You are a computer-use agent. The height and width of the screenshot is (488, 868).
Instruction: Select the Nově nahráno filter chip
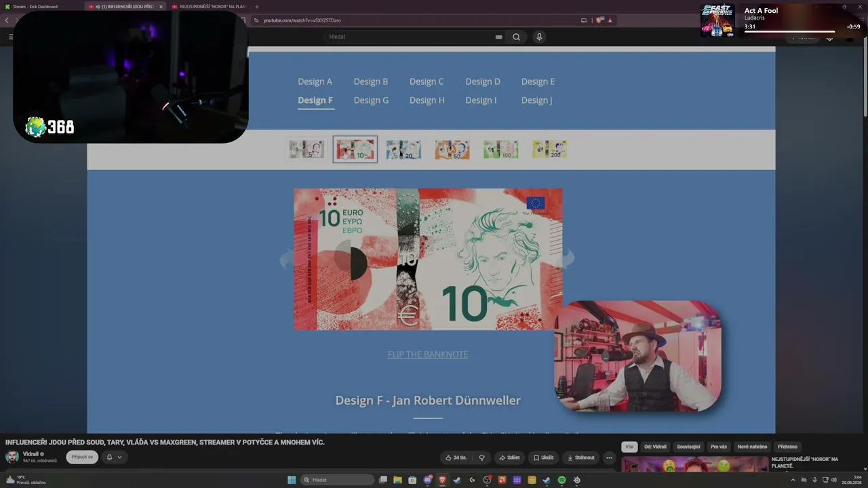752,447
